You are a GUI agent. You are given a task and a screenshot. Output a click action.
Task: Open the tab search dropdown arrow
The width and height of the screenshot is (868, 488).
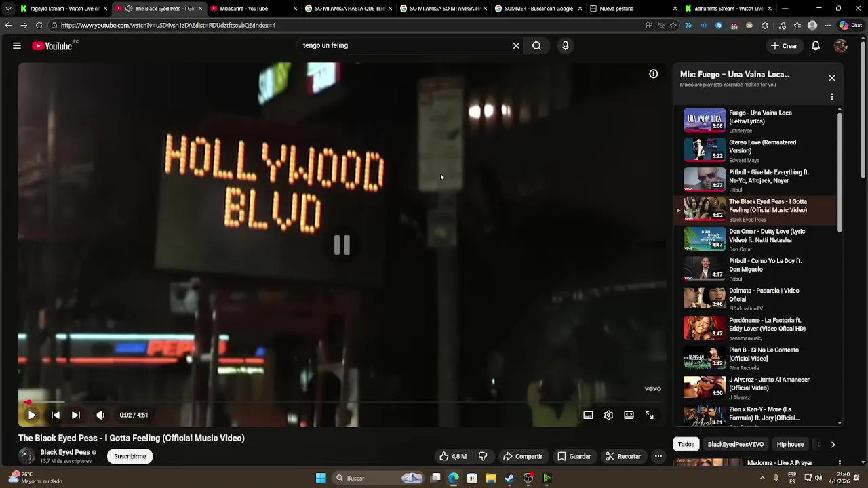[8, 9]
